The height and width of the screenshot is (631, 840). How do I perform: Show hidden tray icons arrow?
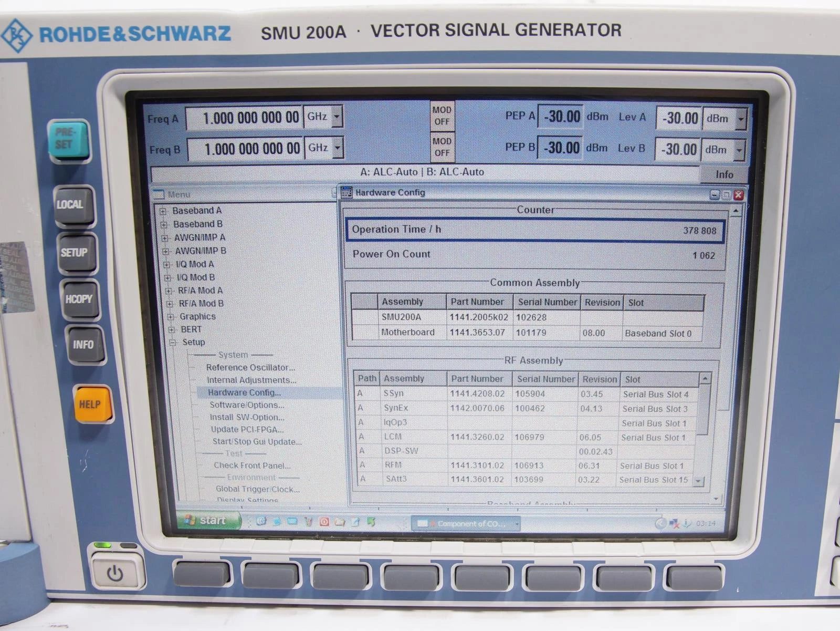coord(661,523)
